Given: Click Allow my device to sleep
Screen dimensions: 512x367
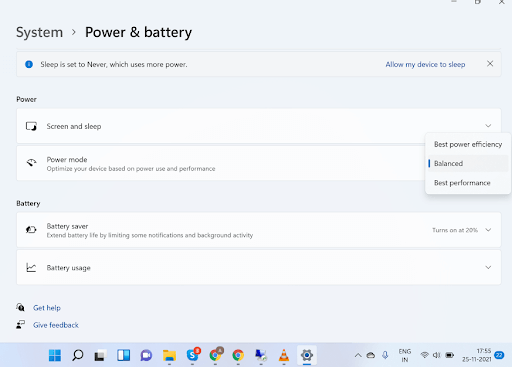Looking at the screenshot, I should [425, 64].
